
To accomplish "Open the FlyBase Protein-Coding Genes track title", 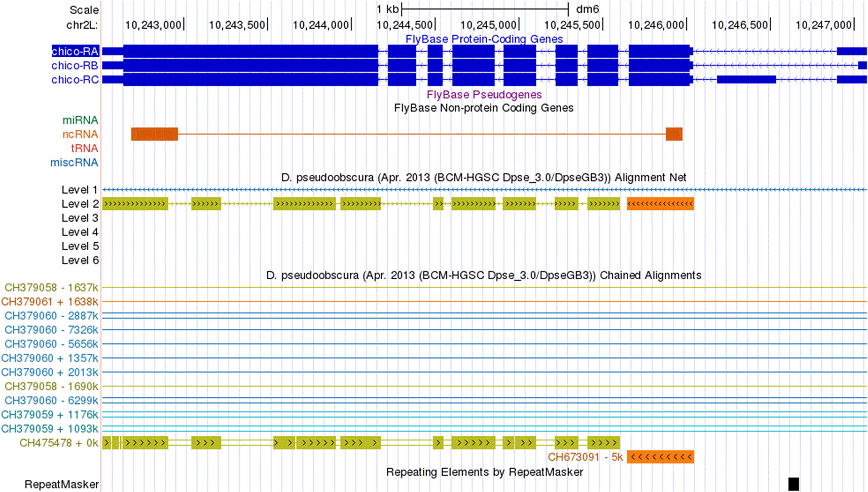I will [x=484, y=39].
